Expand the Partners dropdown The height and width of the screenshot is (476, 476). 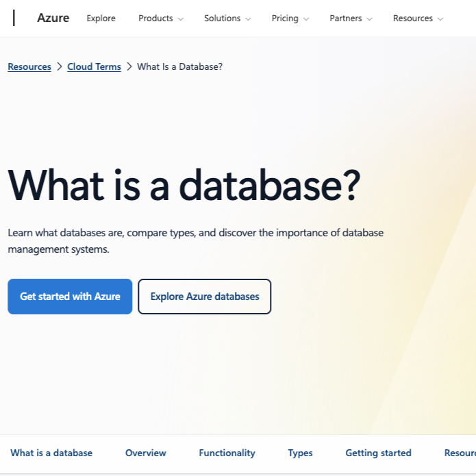click(351, 18)
